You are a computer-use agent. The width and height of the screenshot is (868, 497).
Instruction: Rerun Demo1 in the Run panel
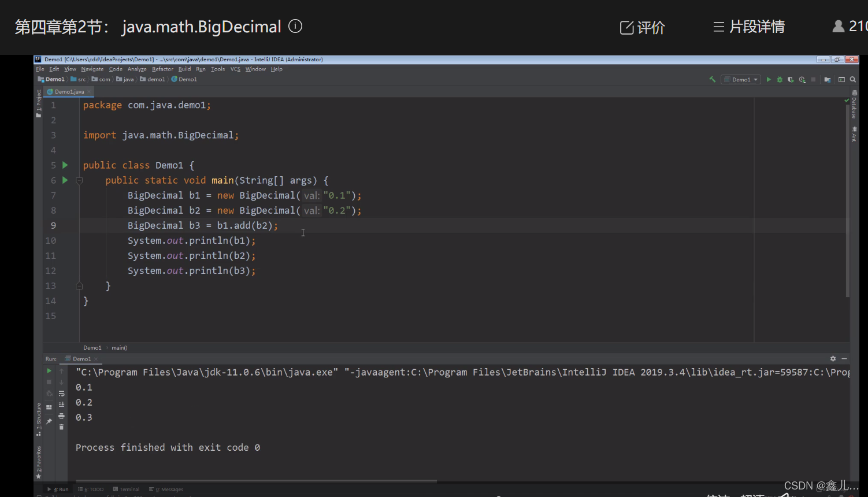tap(49, 371)
